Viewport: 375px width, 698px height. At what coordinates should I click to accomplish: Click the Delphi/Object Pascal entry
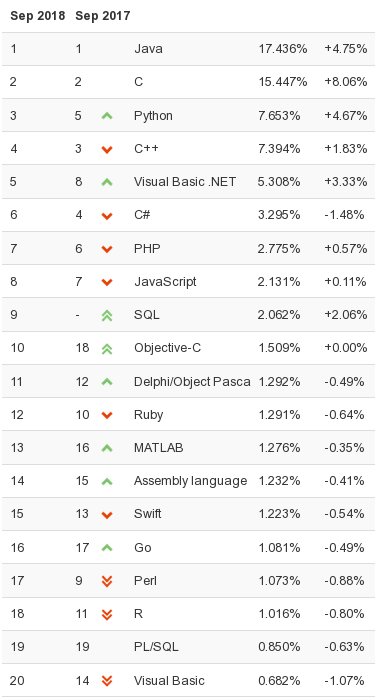(x=192, y=382)
